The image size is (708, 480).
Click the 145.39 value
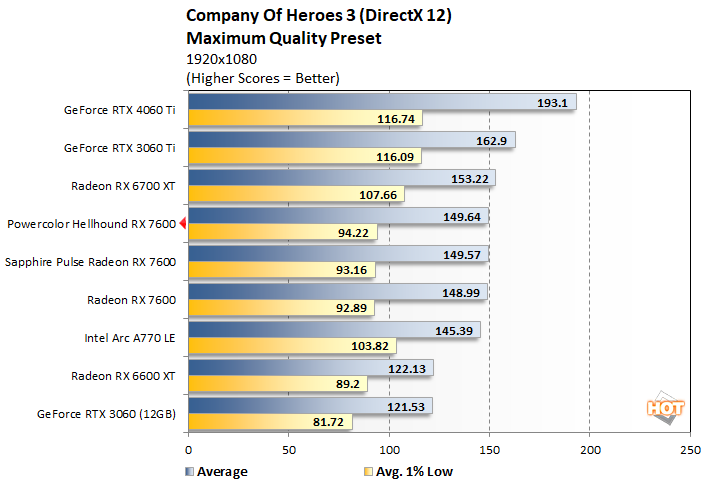(x=454, y=331)
